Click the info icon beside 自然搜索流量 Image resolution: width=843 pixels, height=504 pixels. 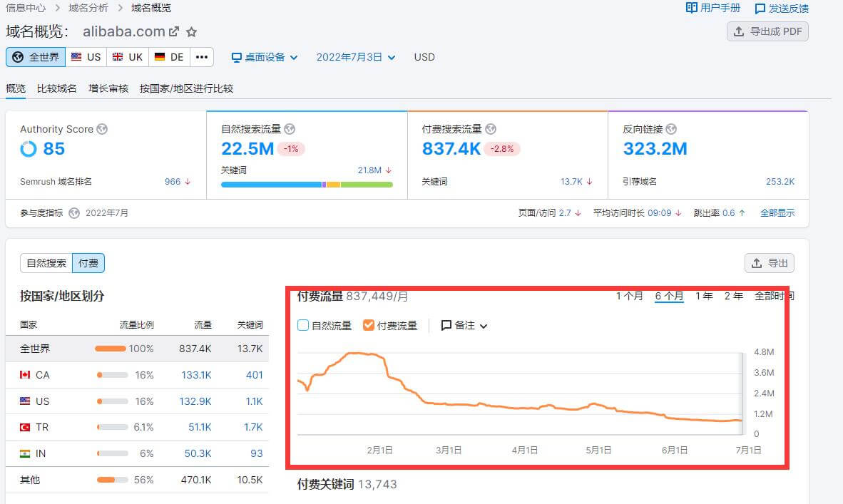[x=290, y=129]
